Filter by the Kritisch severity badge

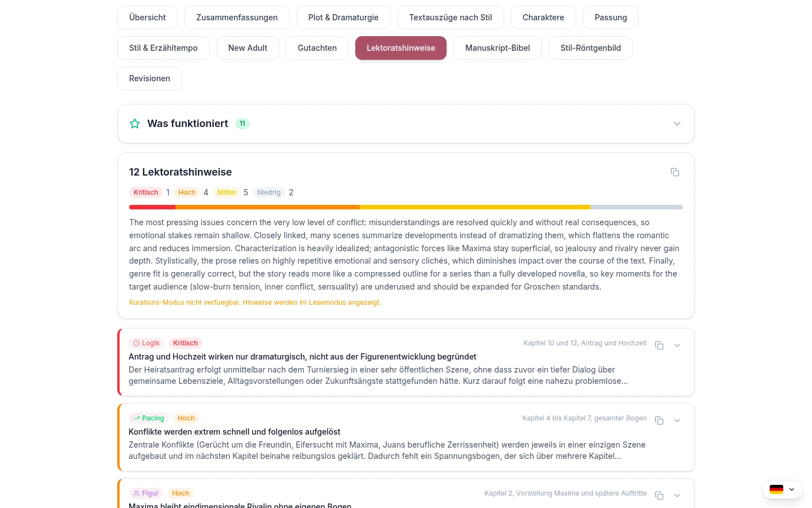coord(146,192)
